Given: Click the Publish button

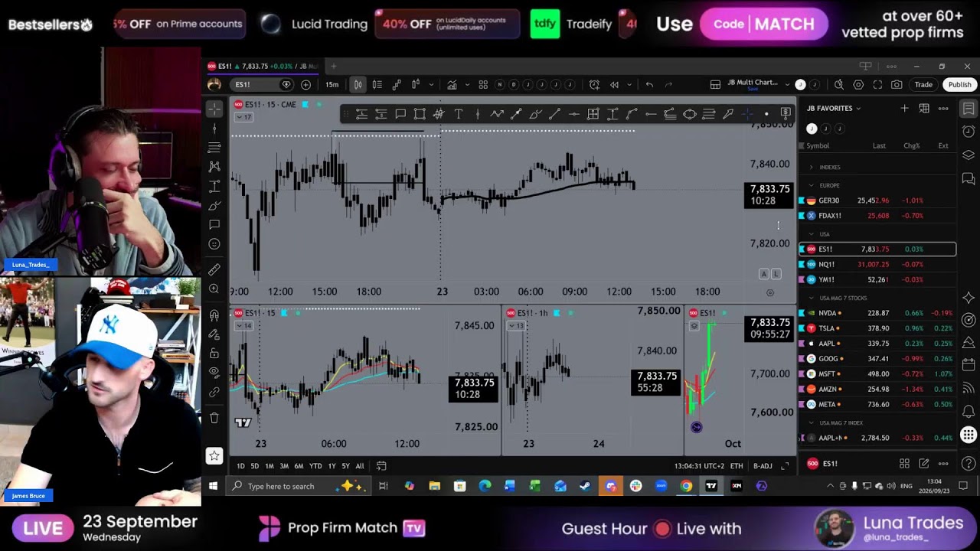Looking at the screenshot, I should [959, 84].
